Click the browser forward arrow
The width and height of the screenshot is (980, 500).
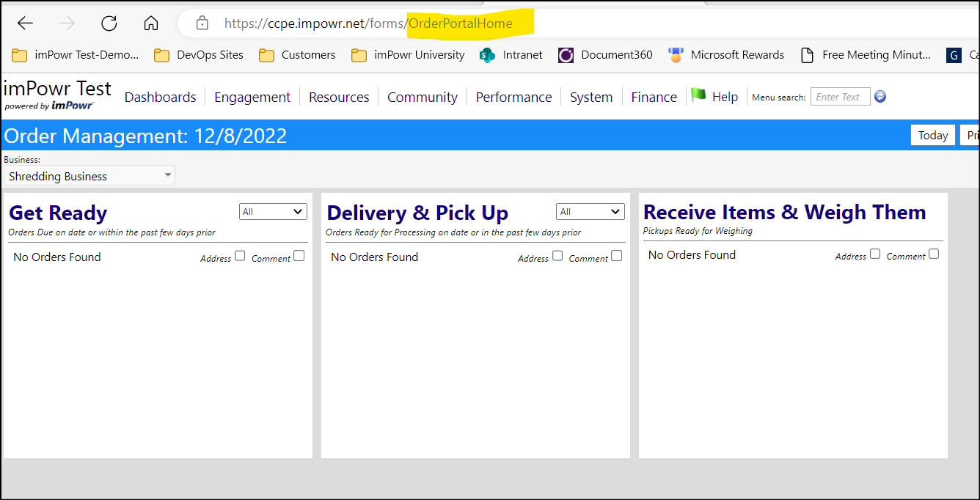coord(67,23)
